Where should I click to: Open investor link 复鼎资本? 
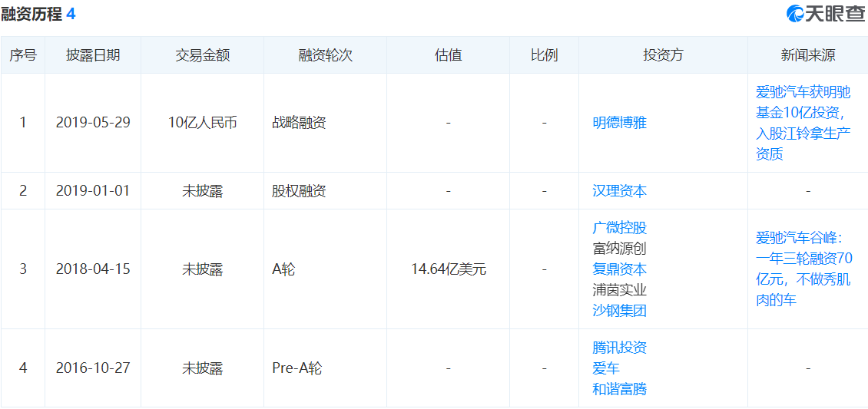619,269
